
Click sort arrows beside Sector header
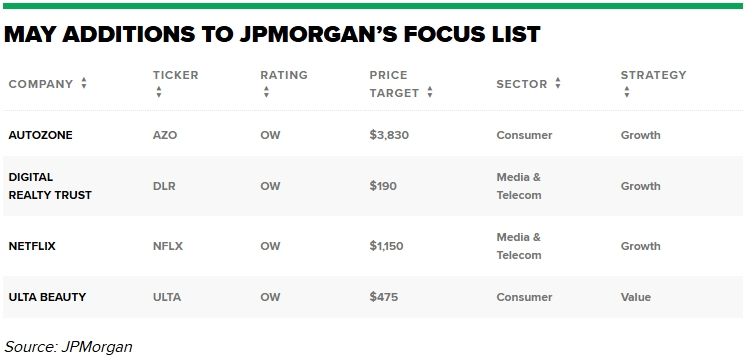[558, 84]
